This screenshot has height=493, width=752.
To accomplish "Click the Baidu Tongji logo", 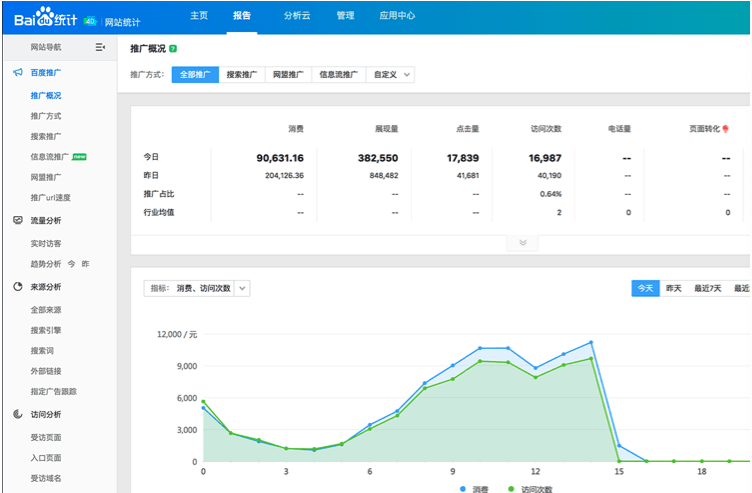I will point(45,17).
